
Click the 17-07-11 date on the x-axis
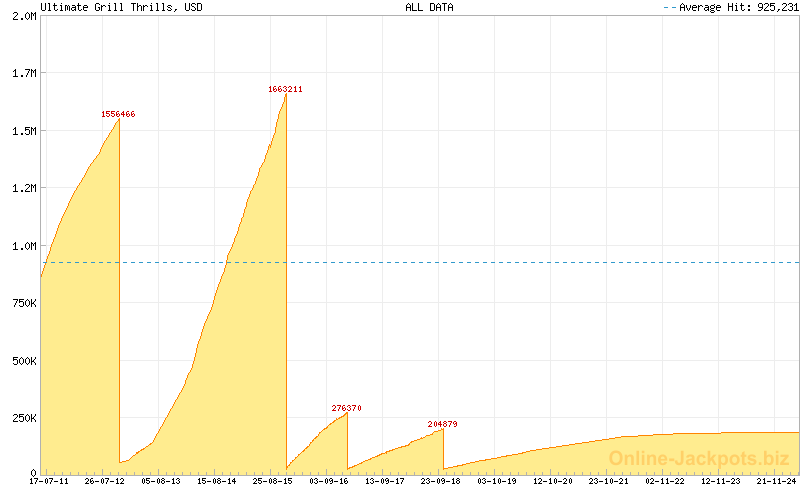[49, 481]
